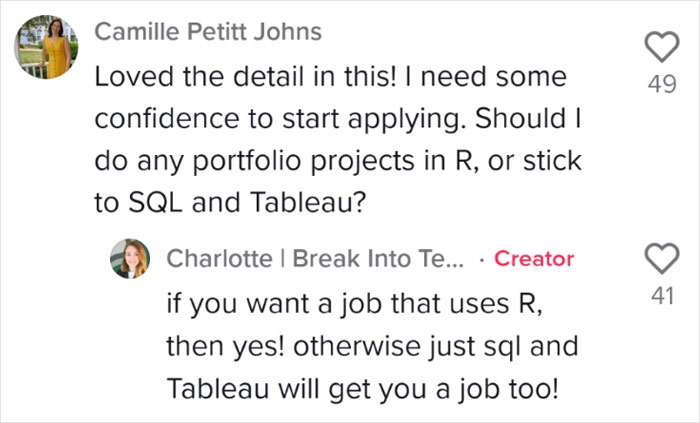
Task: Click the line "then yes! otherwise just sql and"
Action: [x=372, y=346]
